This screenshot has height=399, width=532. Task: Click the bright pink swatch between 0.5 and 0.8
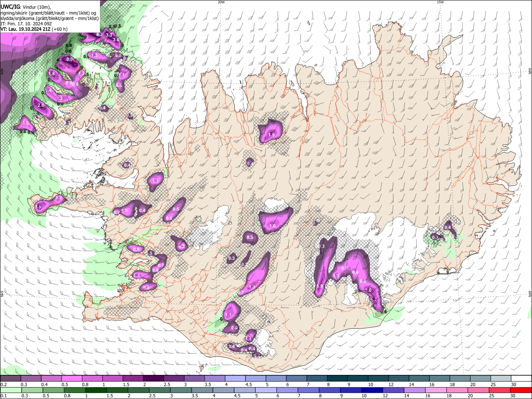(71, 379)
